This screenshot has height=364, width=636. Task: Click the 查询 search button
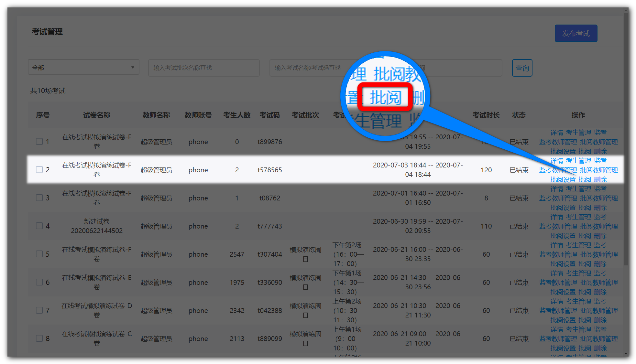tap(522, 68)
